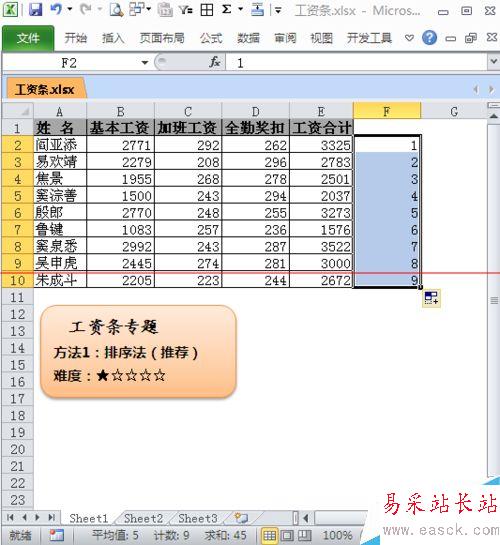Click the 100% zoom level
500x545 pixels.
point(337,535)
